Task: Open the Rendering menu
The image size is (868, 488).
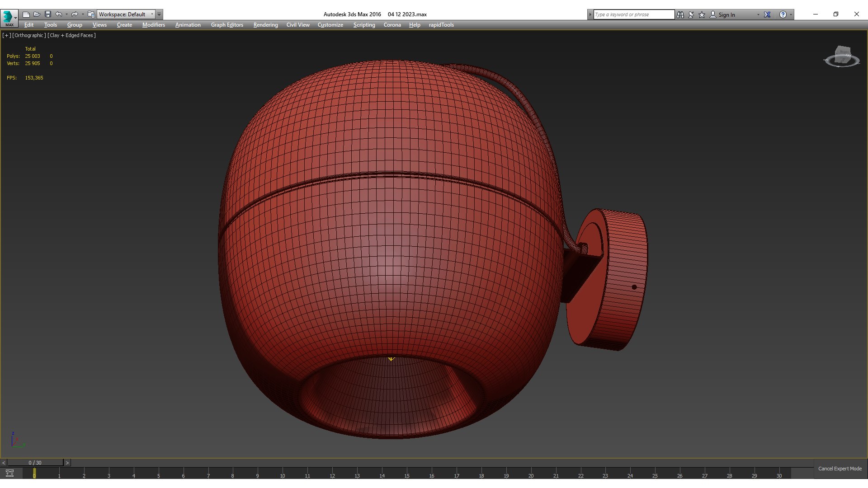Action: [x=265, y=25]
